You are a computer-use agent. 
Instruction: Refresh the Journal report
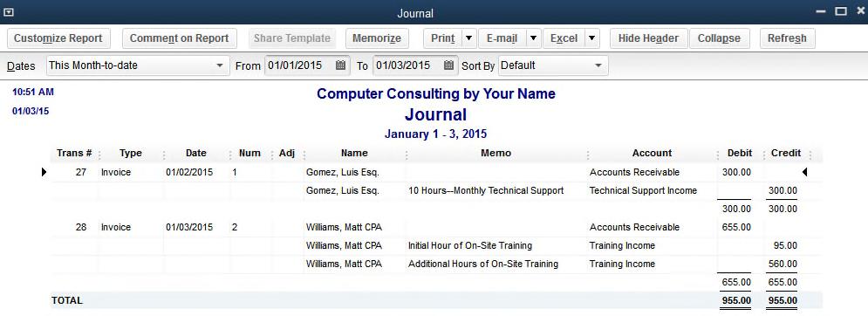coord(787,38)
